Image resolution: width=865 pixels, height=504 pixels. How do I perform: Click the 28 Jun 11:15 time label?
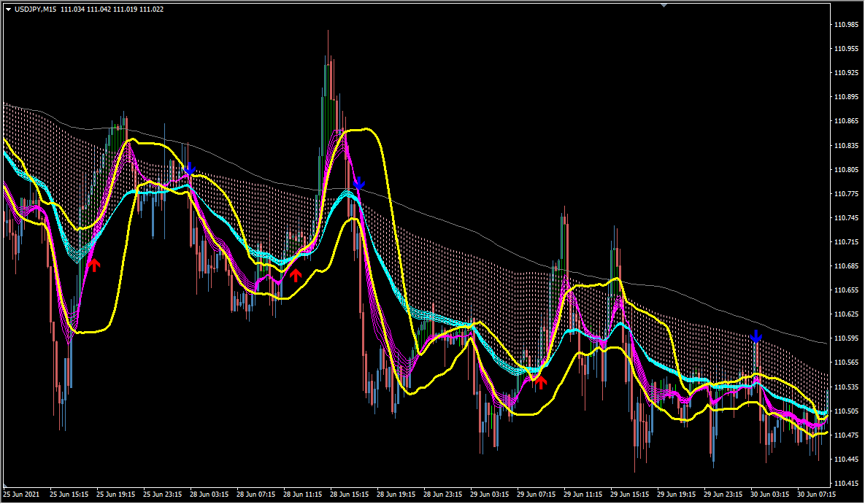point(303,495)
